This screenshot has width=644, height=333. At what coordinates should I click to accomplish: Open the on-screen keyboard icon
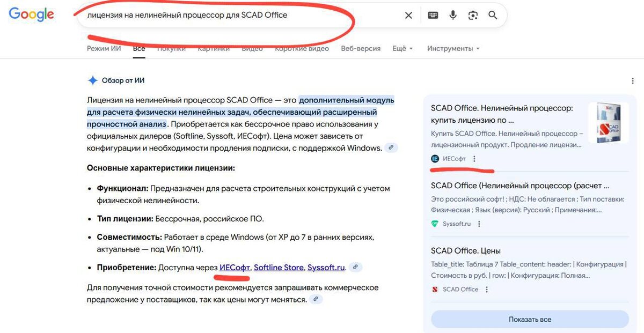tap(433, 16)
